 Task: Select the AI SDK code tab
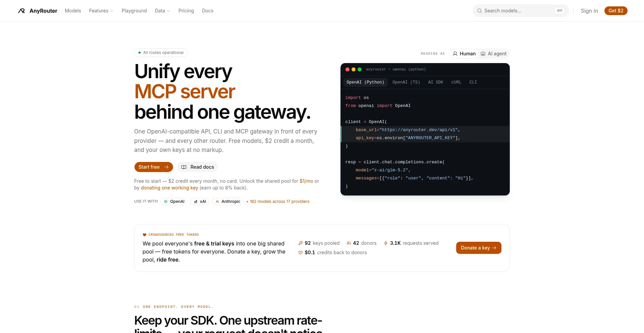[x=436, y=82]
